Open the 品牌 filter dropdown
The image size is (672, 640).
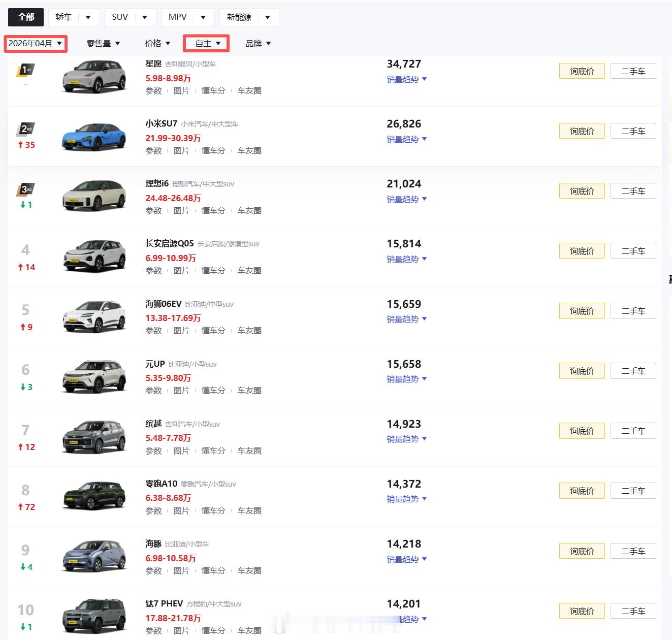(x=258, y=44)
